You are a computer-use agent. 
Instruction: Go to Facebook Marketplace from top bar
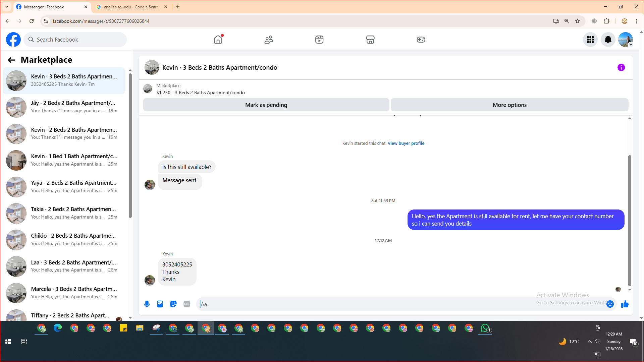pyautogui.click(x=370, y=40)
